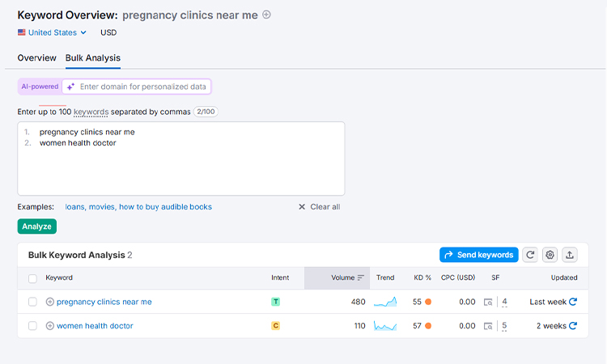Click the USD currency selector
The image size is (607, 364).
pos(108,32)
